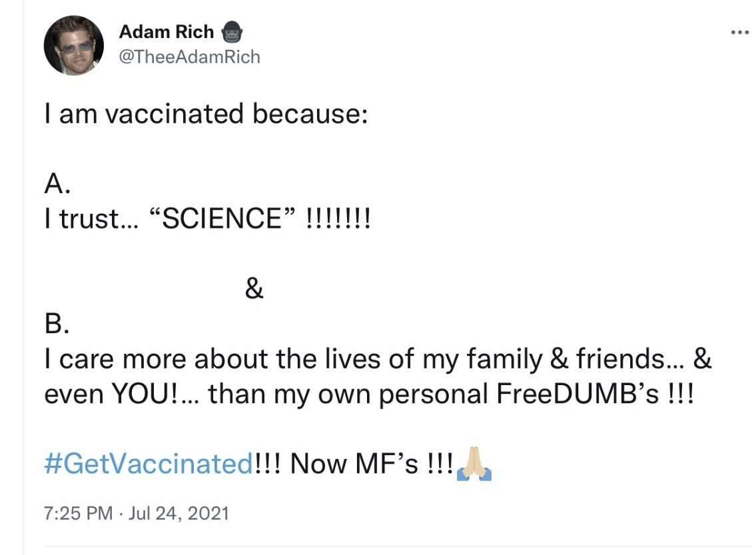Click the "I am vaccinated because:" line
The height and width of the screenshot is (555, 756).
(x=206, y=115)
